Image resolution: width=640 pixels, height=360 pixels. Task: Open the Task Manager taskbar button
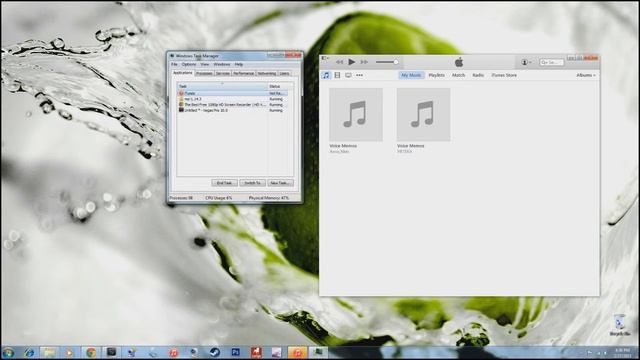click(318, 353)
